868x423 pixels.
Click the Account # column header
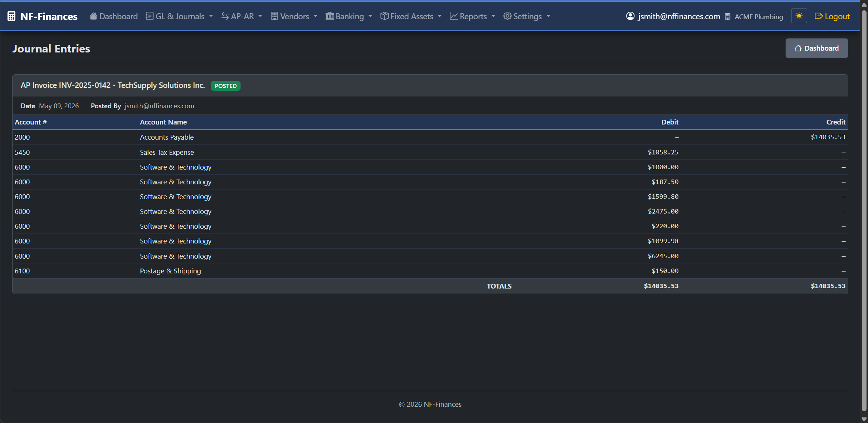click(31, 122)
